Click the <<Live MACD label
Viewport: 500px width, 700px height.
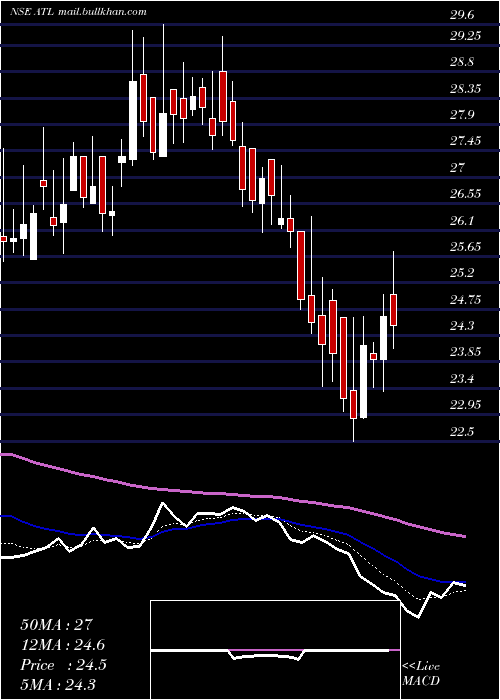point(421,674)
